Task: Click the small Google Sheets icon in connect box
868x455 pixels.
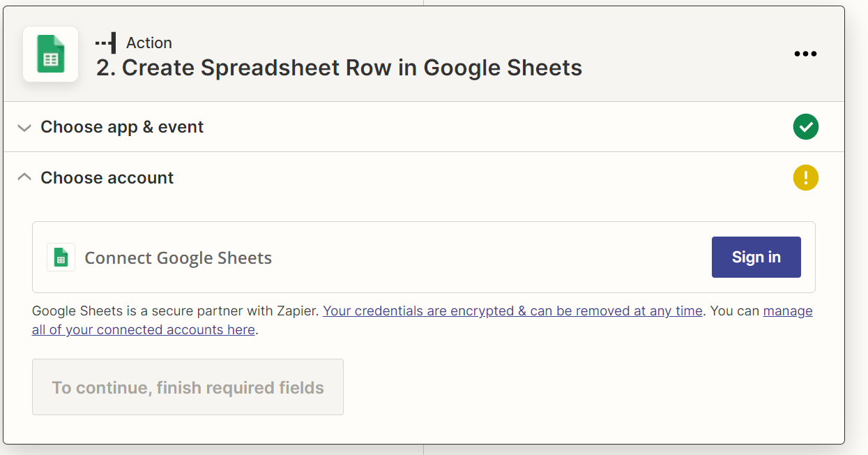Action: [x=61, y=258]
